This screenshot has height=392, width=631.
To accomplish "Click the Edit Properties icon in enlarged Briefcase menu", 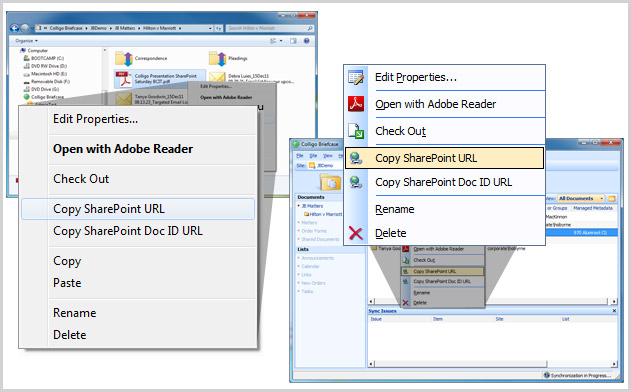I will click(356, 77).
